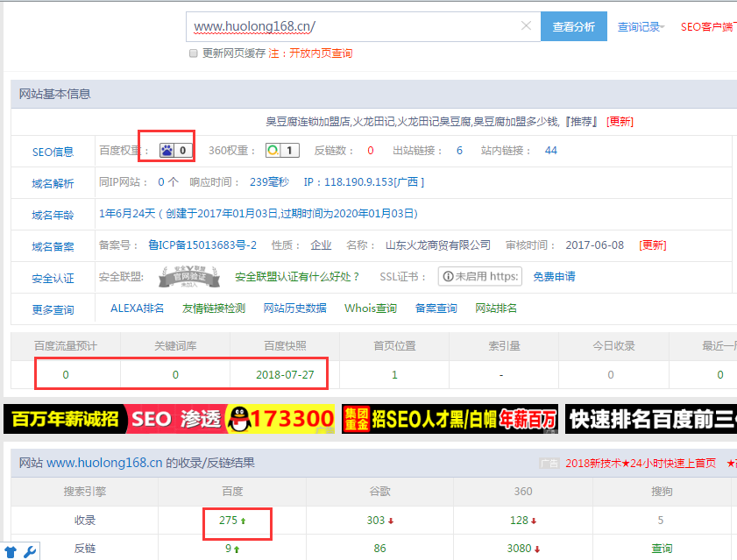737x560 pixels.
Task: Enable the 更新网页缓存 checkbox
Action: point(194,53)
